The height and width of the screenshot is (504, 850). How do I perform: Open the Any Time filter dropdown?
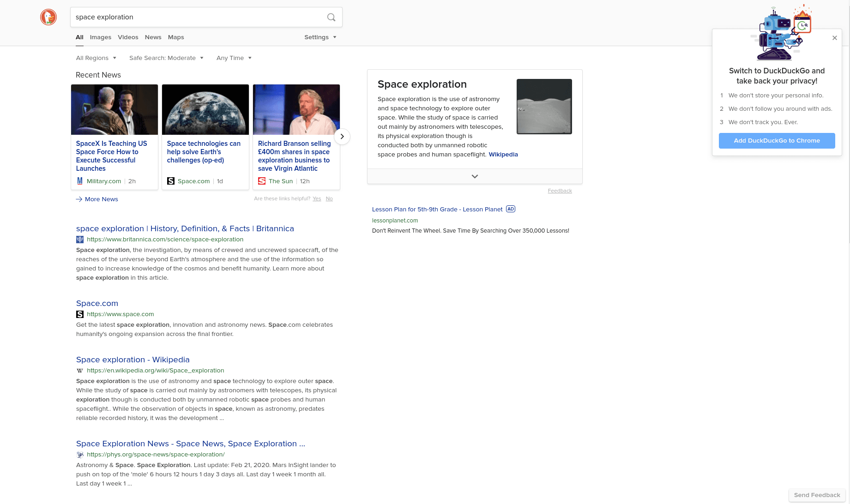pyautogui.click(x=234, y=58)
